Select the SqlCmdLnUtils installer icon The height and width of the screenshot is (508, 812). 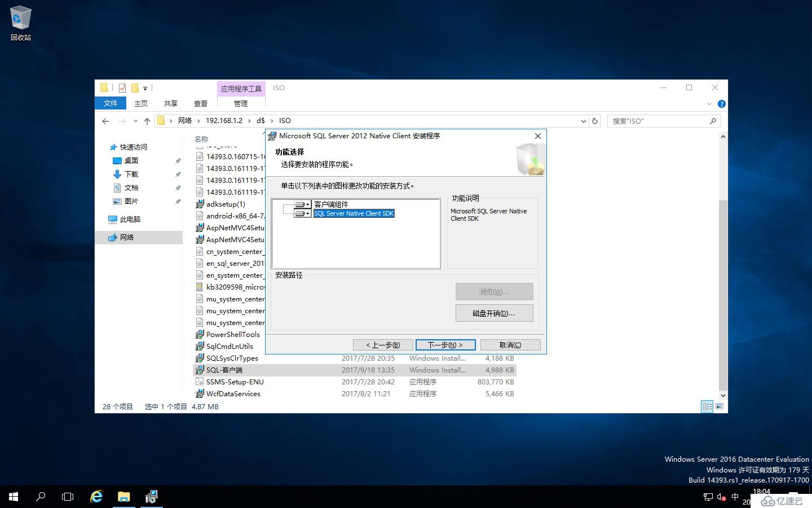point(200,346)
